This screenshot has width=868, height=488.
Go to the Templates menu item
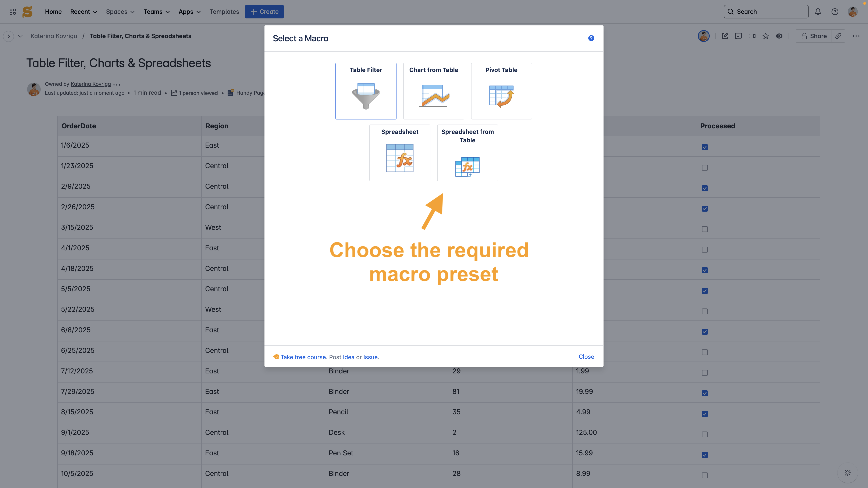224,12
